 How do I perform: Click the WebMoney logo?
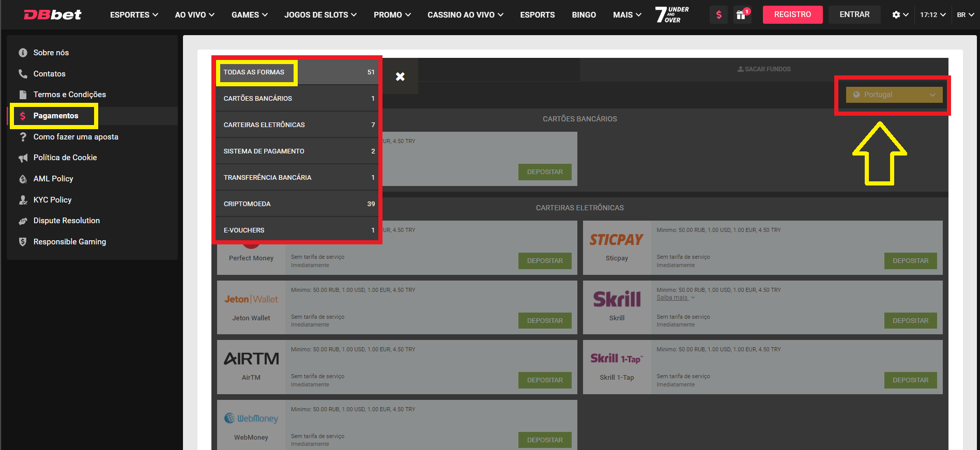coord(251,418)
